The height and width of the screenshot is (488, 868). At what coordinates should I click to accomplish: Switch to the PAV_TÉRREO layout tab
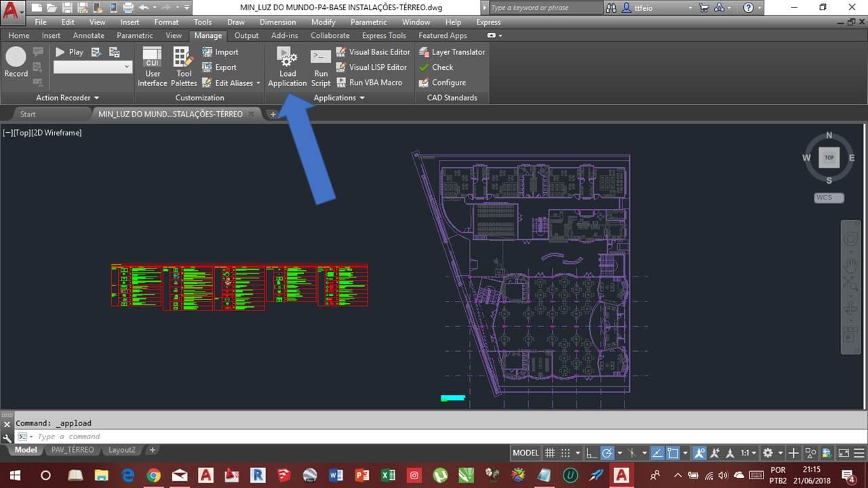(73, 449)
